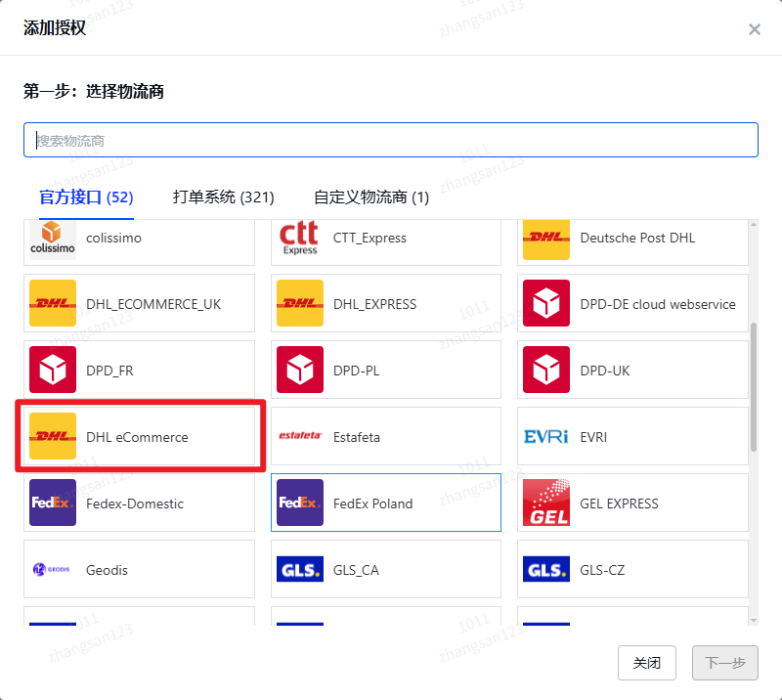Image resolution: width=782 pixels, height=700 pixels.
Task: Pick the GLS_CA label
Action: click(x=356, y=570)
